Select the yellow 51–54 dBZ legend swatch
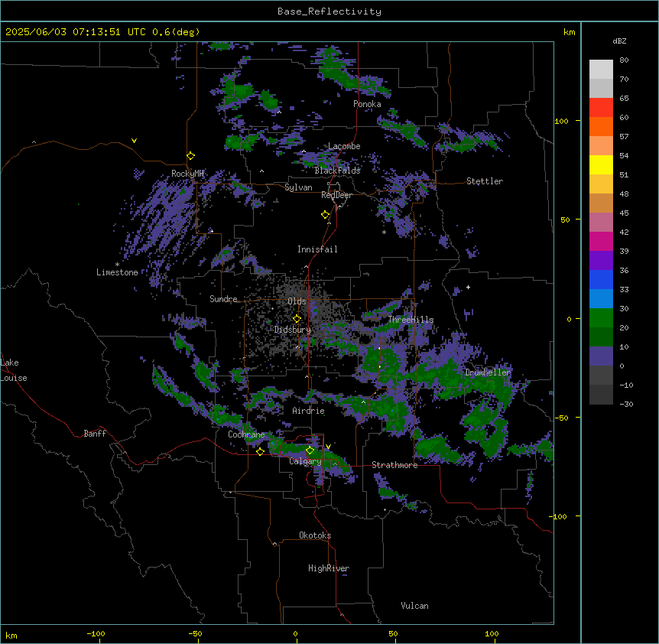 pos(601,164)
